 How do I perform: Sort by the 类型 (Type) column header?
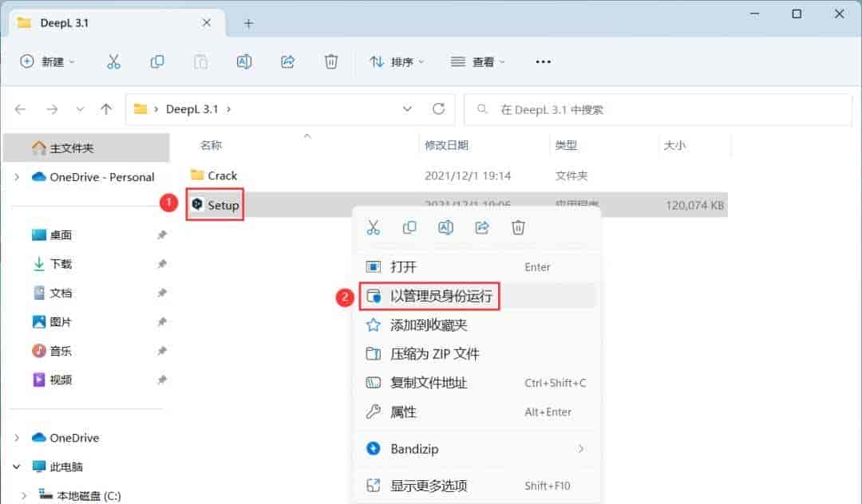pyautogui.click(x=566, y=145)
